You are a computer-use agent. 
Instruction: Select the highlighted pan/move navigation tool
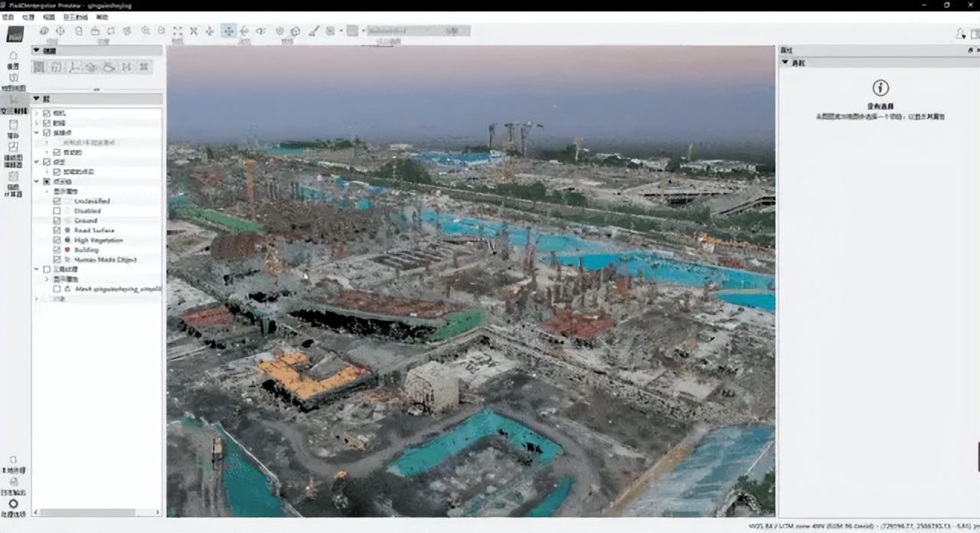pos(228,31)
